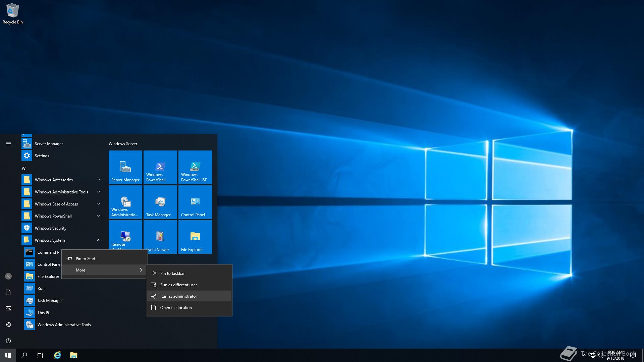Open the Recycle Bin desktop icon
The image size is (644, 362).
tap(13, 13)
